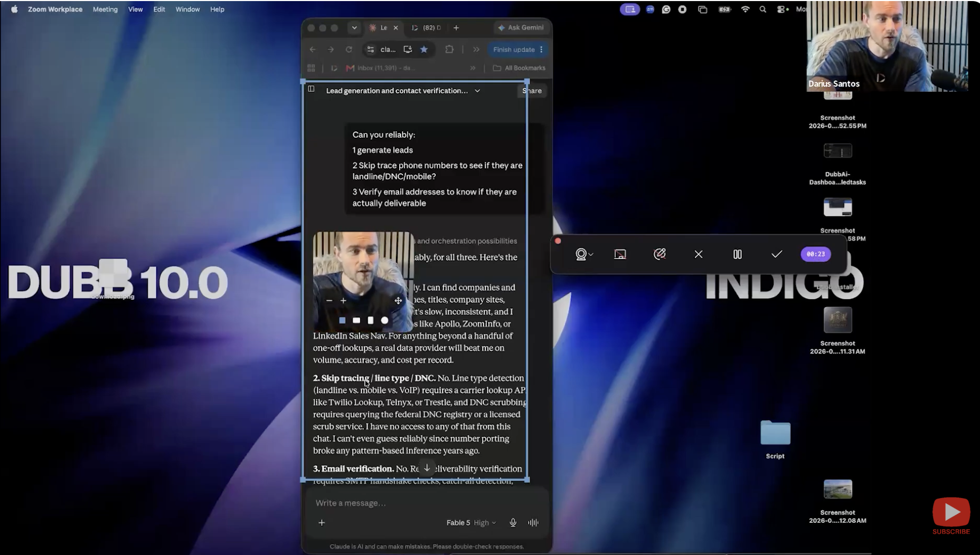Toggle the screen capture icon in recorder toolbar

tap(620, 254)
